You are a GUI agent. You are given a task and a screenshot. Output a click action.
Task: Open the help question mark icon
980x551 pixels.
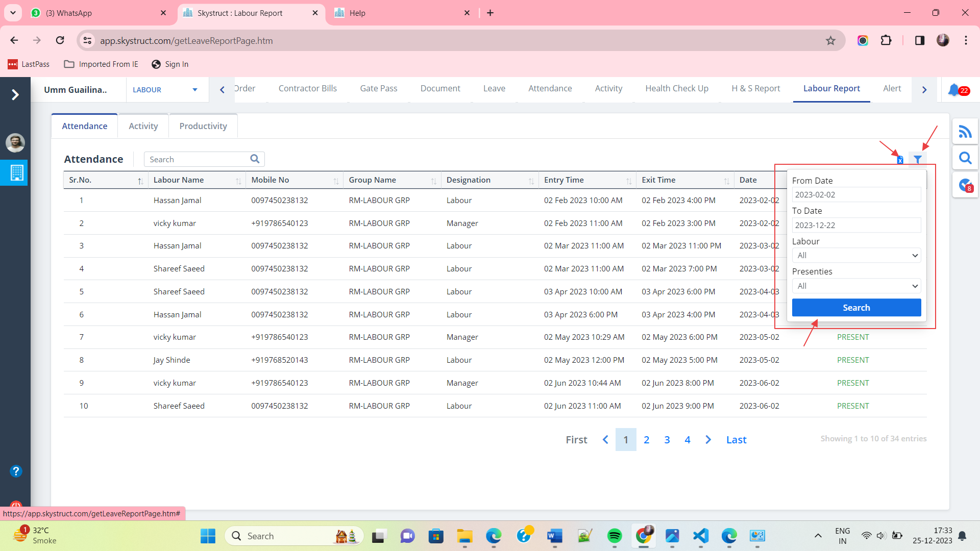coord(16,471)
